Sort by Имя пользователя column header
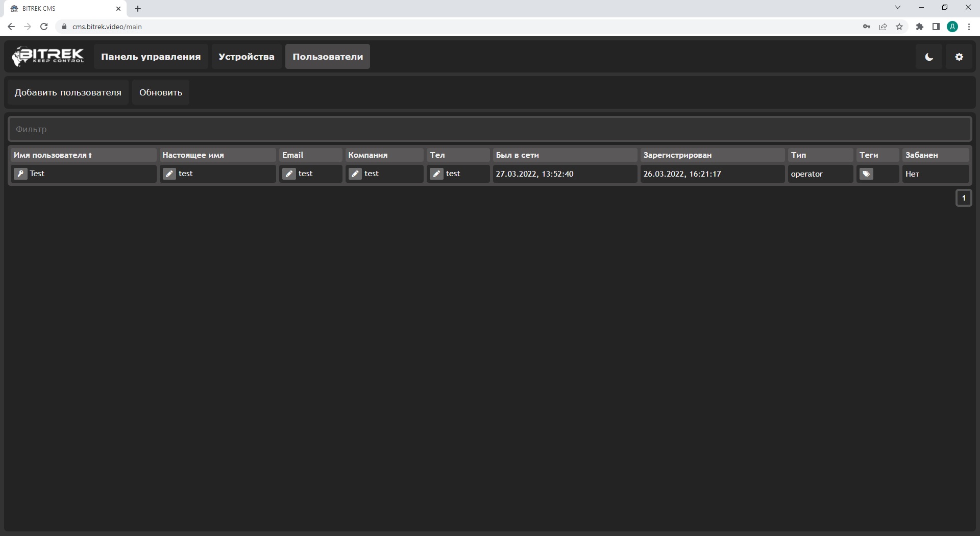980x536 pixels. pos(53,155)
